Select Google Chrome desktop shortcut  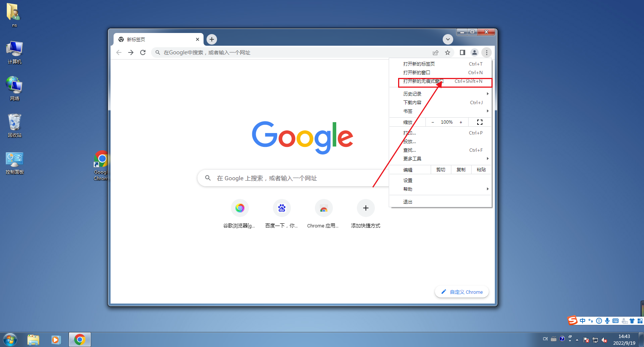(x=100, y=165)
